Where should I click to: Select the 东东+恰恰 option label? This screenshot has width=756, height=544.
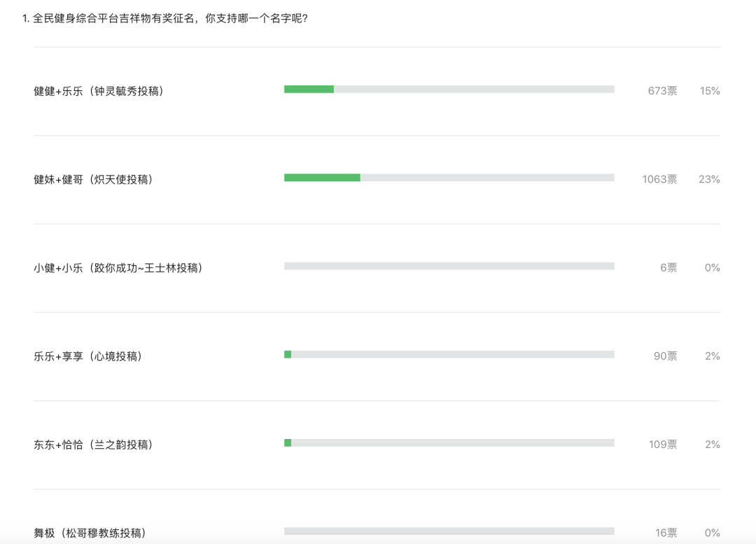(93, 445)
